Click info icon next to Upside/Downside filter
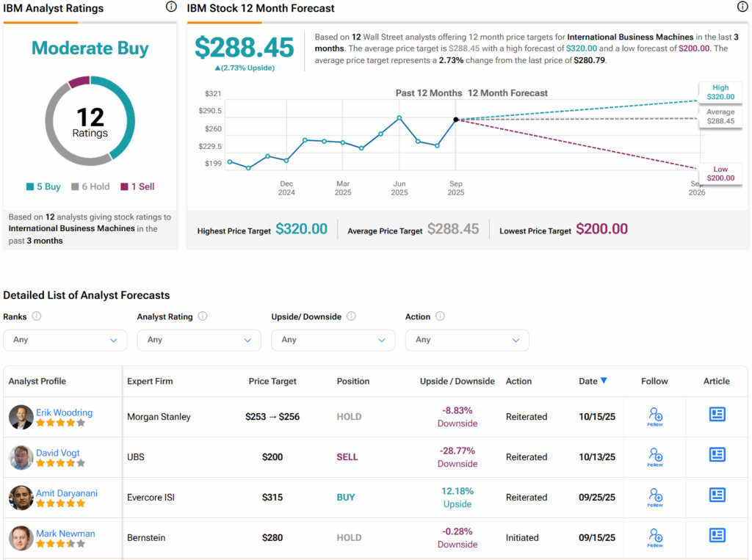The image size is (752, 560). [351, 316]
